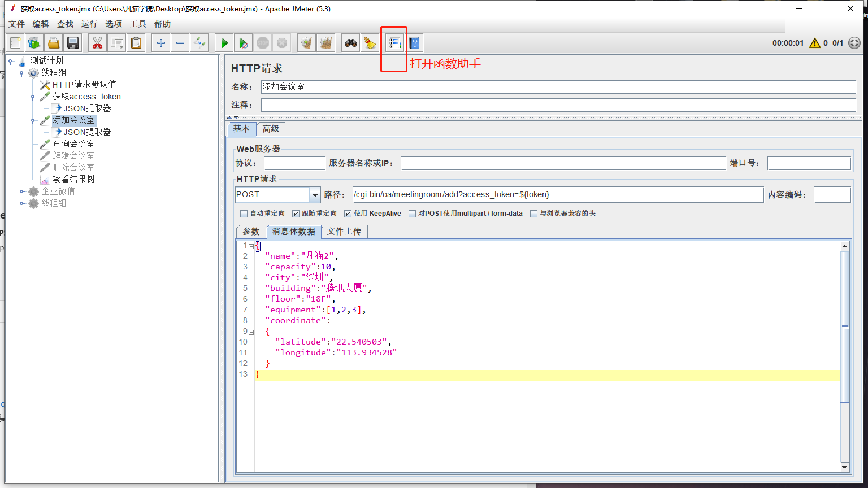Expand all nodes with plus icon
Viewport: 868px width, 488px height.
161,43
